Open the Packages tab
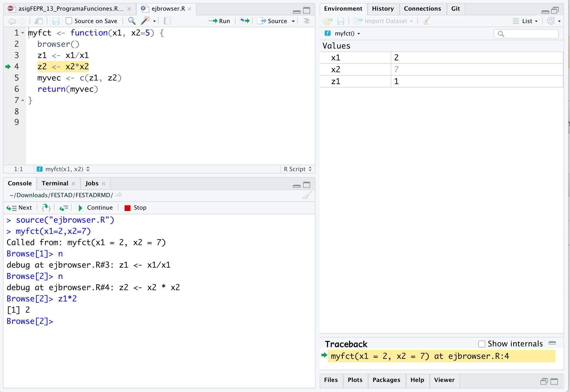Image resolution: width=570 pixels, height=392 pixels. (386, 380)
